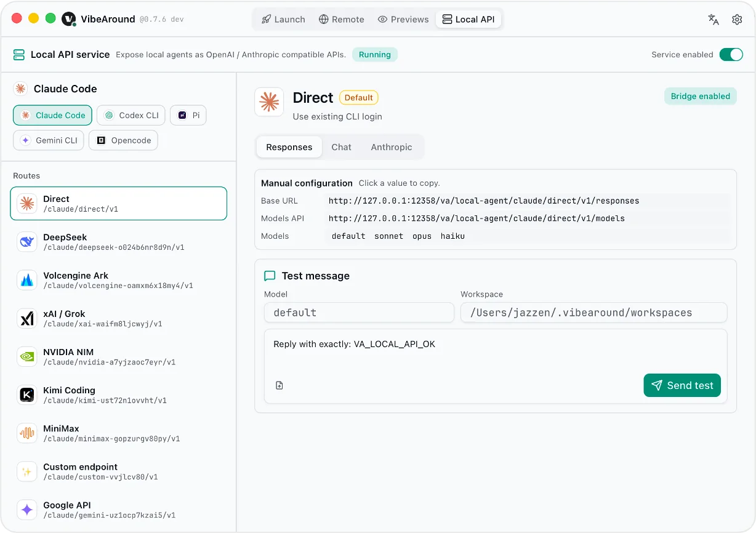Click the Google API star icon
The image size is (756, 533).
27,510
